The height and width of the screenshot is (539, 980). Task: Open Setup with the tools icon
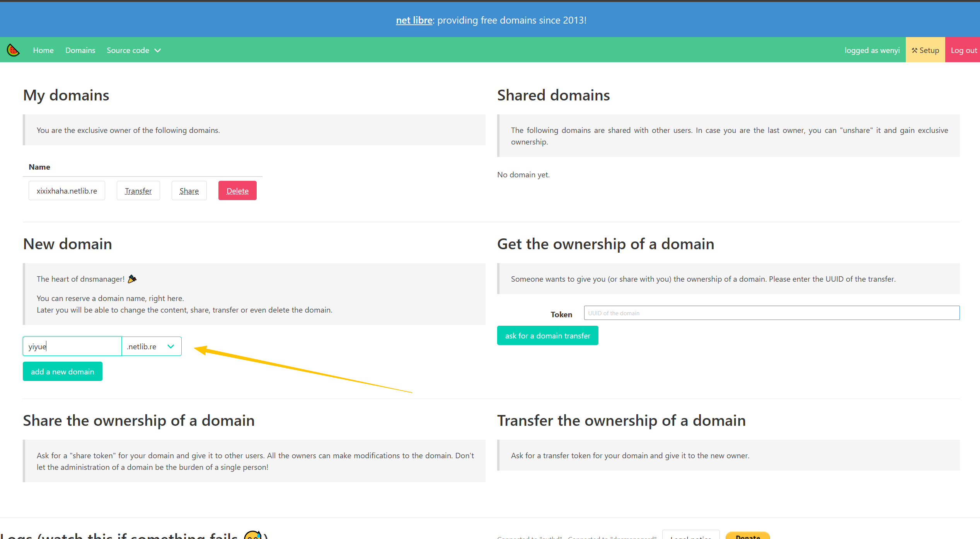[925, 50]
